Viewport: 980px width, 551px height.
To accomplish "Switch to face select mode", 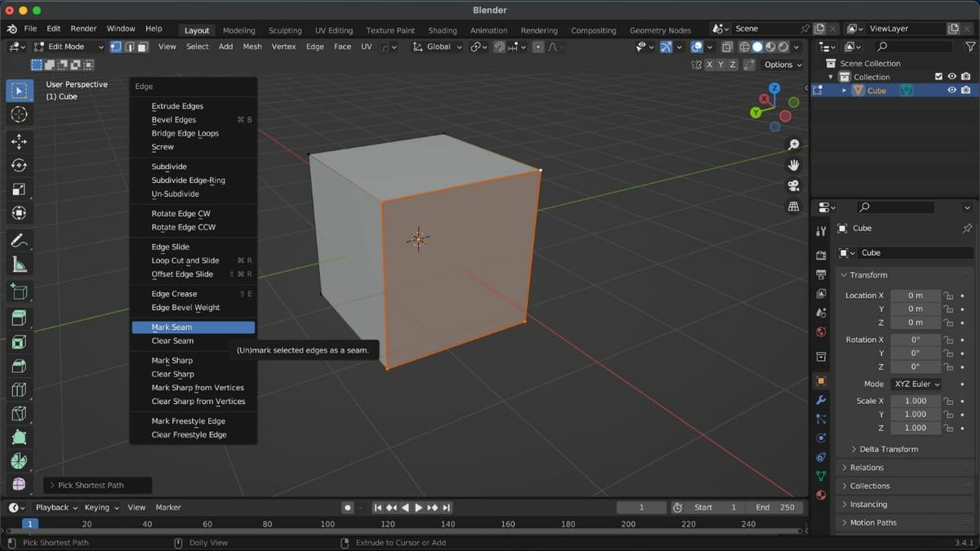I will (142, 47).
